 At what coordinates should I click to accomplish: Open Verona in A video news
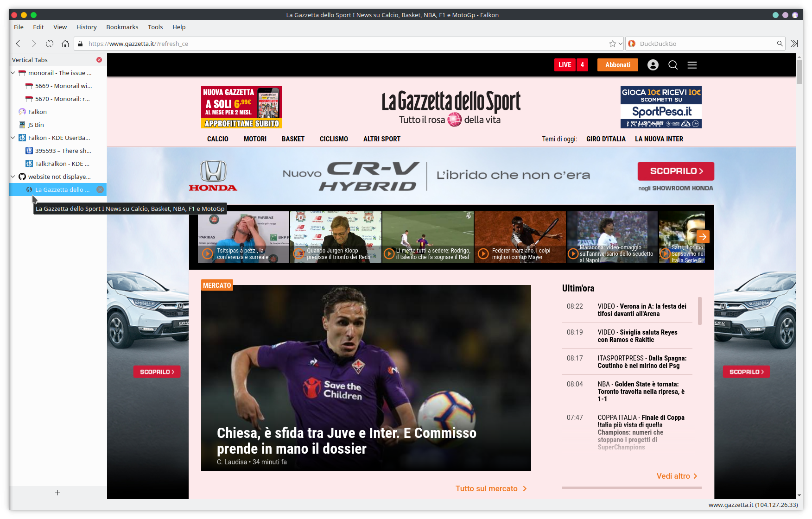(642, 310)
